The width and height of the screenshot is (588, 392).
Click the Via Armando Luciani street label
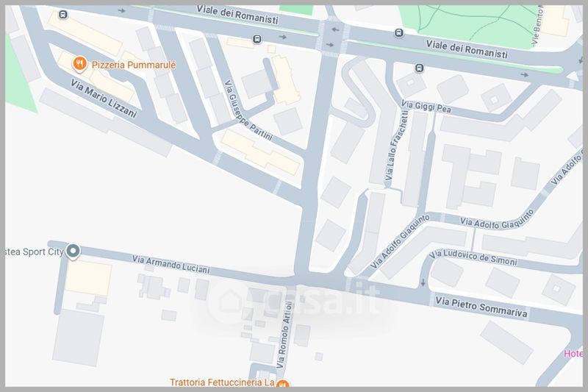point(171,265)
